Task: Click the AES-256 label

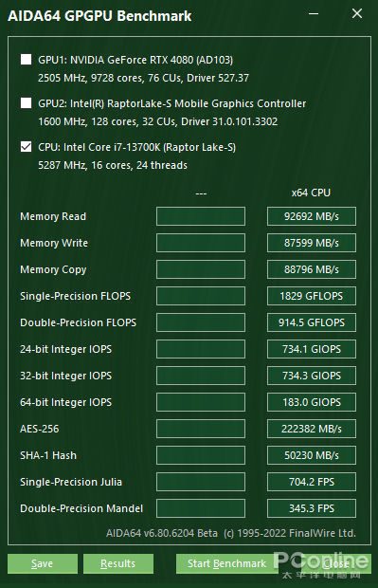Action: 40,429
